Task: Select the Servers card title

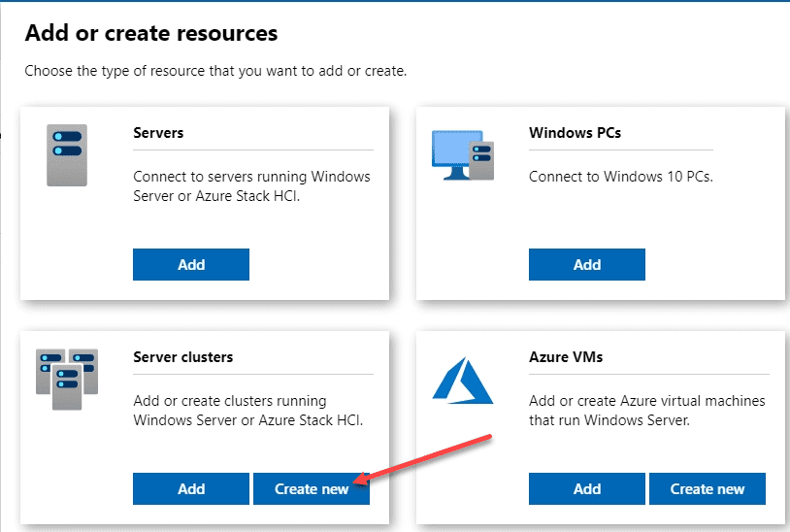Action: click(x=158, y=132)
